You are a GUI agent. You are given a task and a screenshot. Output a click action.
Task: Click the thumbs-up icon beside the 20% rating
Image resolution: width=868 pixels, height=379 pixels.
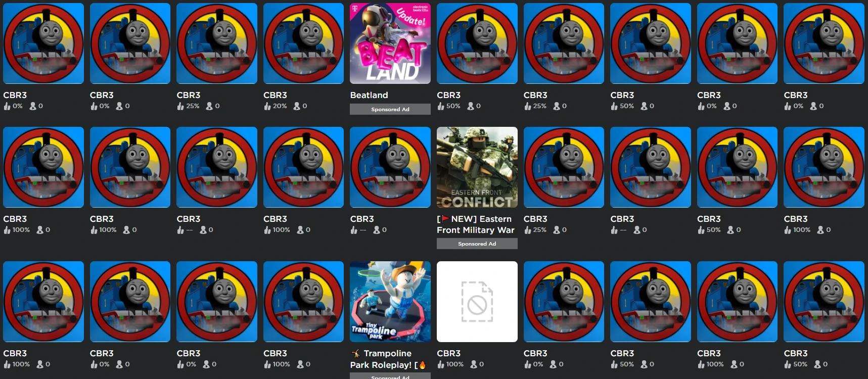pyautogui.click(x=267, y=106)
